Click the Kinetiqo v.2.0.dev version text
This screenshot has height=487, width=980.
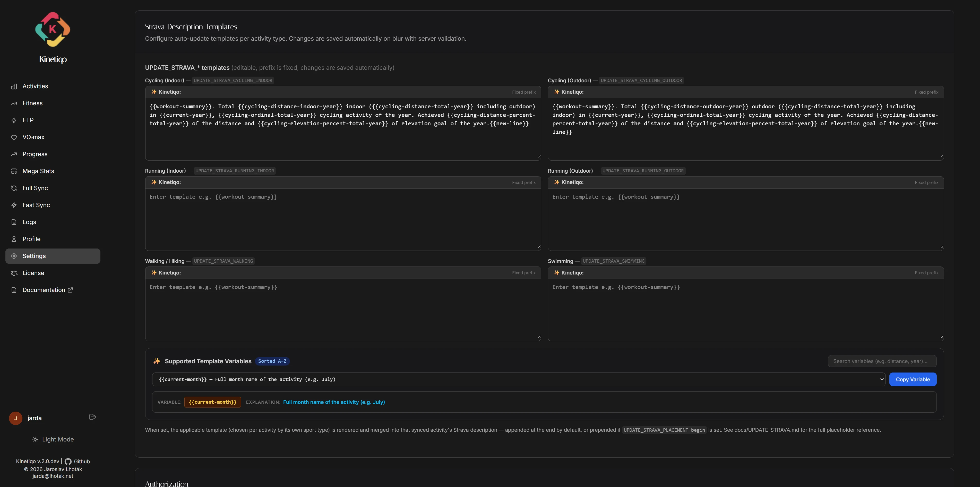click(x=38, y=461)
